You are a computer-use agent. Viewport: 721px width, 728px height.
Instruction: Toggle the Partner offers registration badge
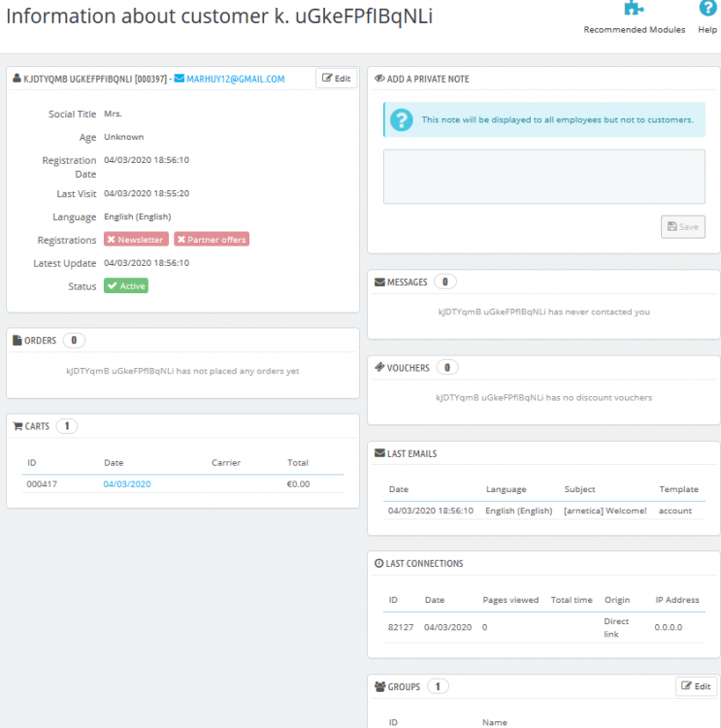212,240
